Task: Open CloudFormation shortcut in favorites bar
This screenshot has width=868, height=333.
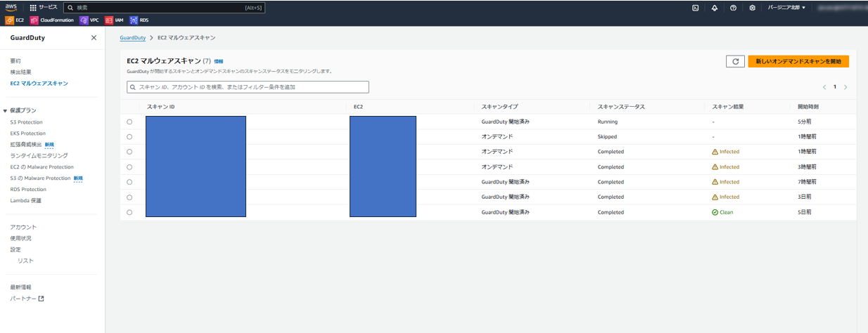Action: [x=52, y=20]
